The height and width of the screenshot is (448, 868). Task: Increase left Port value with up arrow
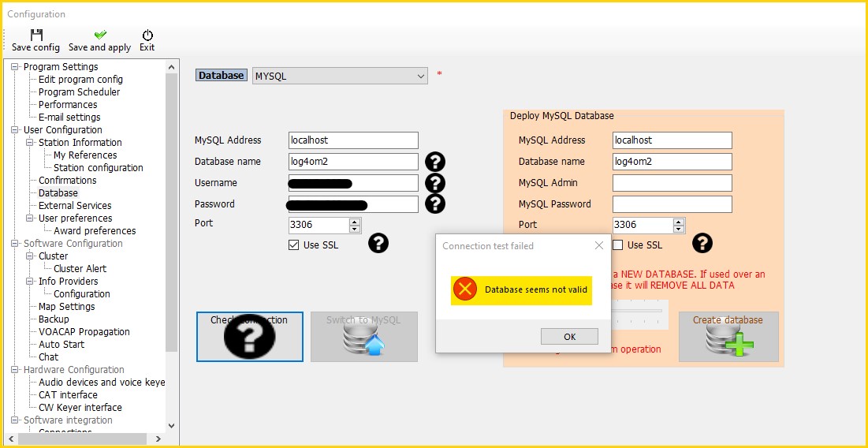point(355,222)
